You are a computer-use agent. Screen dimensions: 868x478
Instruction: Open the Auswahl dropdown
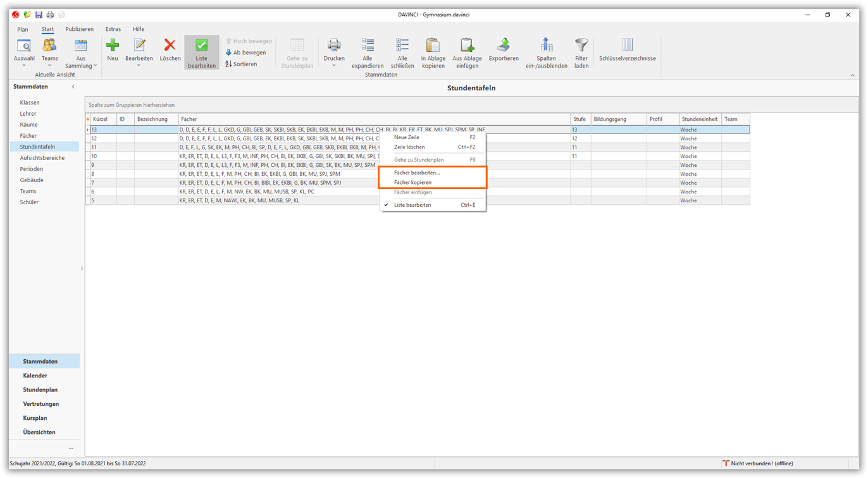(x=24, y=65)
